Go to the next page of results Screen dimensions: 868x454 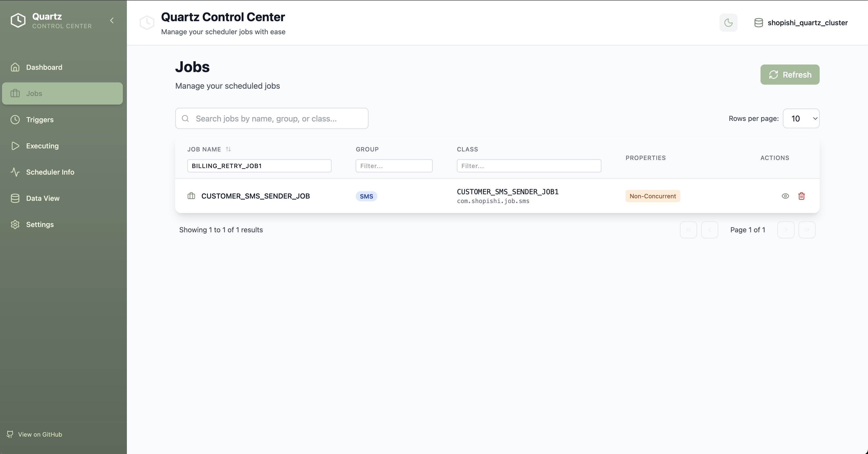(x=785, y=230)
